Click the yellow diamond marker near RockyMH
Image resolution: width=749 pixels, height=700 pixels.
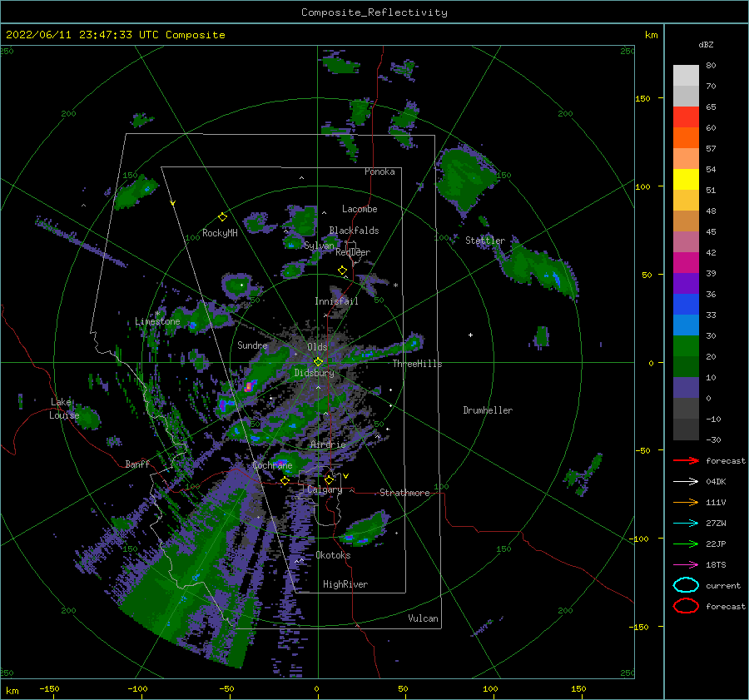222,217
